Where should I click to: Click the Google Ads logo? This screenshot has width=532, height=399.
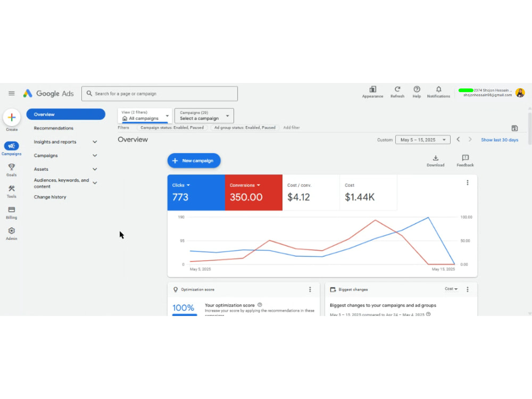[48, 93]
